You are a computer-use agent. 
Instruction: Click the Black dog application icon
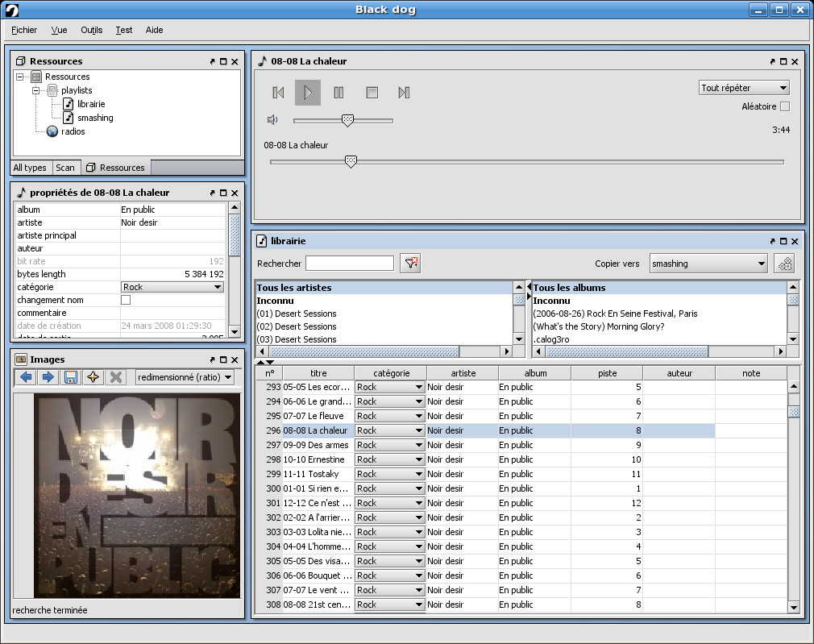tap(11, 10)
